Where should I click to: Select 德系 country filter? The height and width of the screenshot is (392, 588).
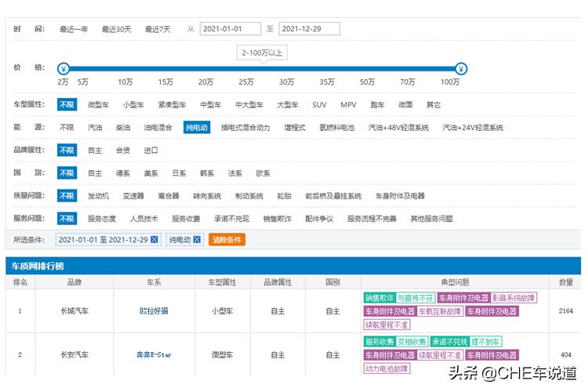(123, 173)
